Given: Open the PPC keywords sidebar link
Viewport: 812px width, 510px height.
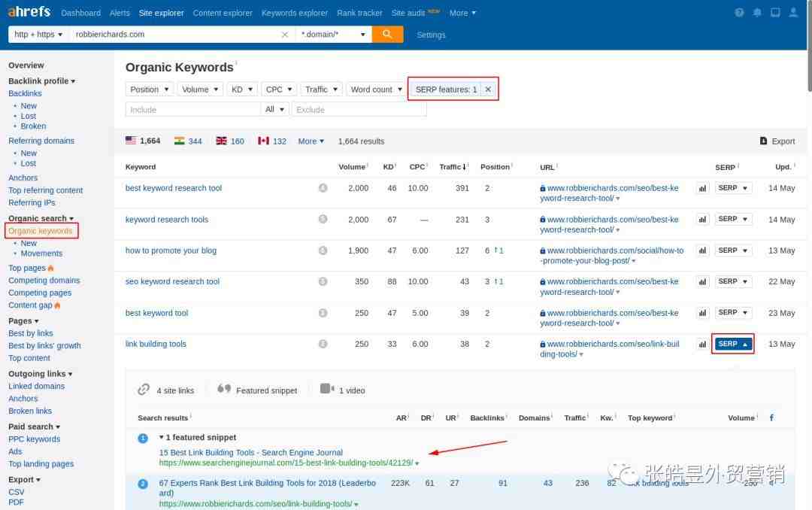Looking at the screenshot, I should [x=34, y=439].
